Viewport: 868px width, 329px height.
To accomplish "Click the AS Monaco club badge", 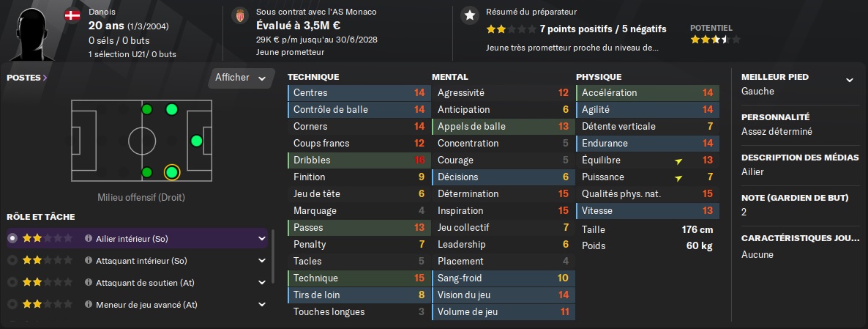I will [x=240, y=16].
